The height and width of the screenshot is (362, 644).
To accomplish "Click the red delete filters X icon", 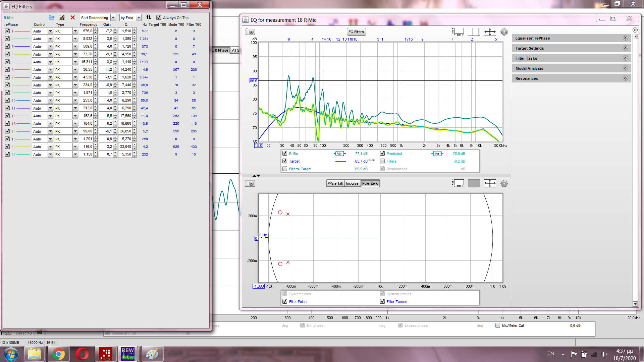I will (x=73, y=18).
